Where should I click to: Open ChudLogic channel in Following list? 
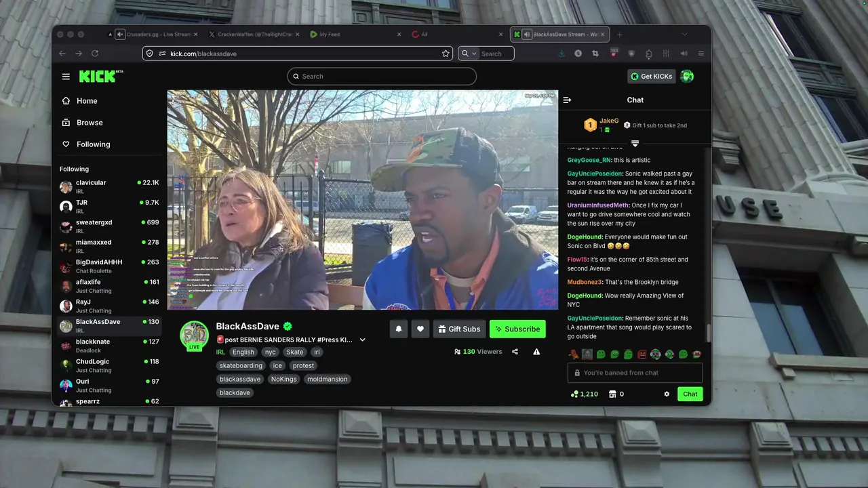tap(109, 365)
